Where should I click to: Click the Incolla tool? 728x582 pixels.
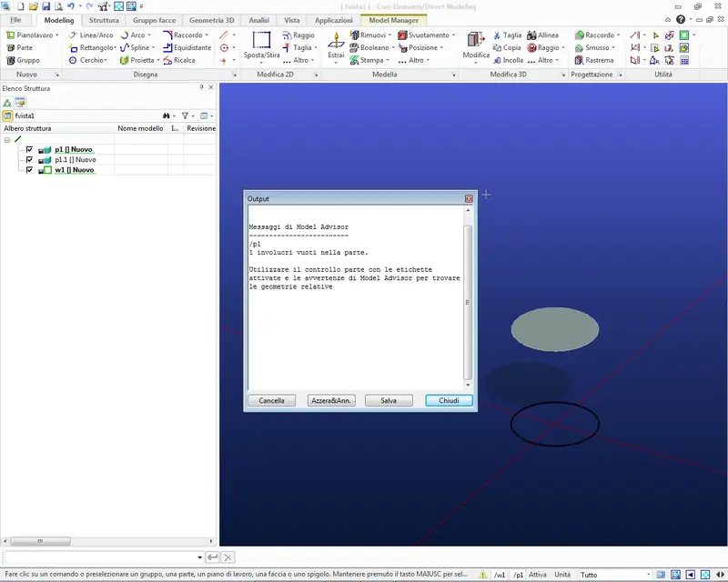[509, 60]
